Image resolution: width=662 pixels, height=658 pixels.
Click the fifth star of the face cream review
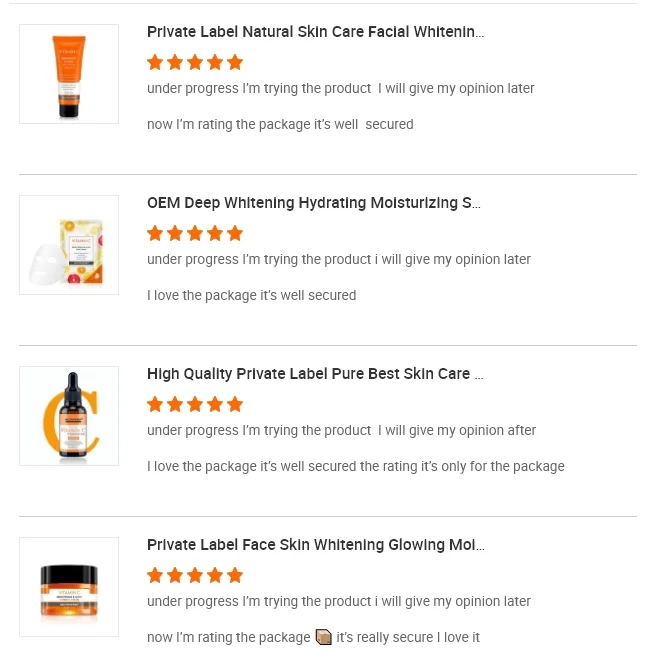(x=235, y=575)
